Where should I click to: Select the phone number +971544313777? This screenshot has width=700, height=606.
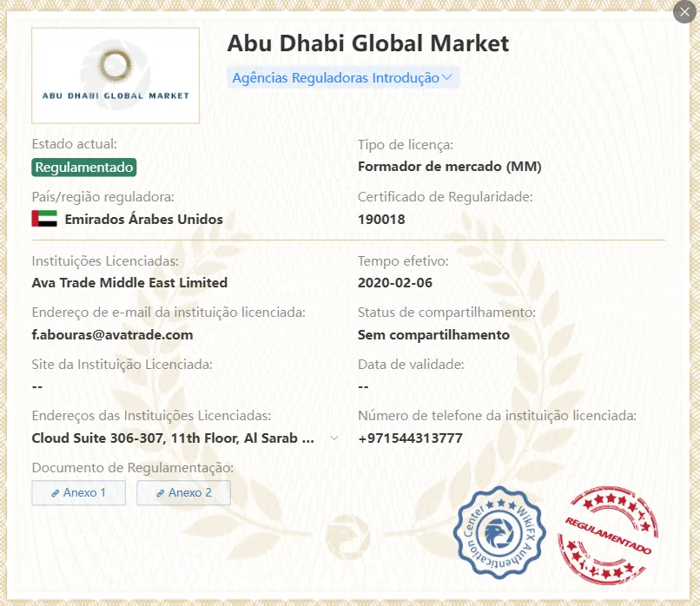tap(410, 438)
